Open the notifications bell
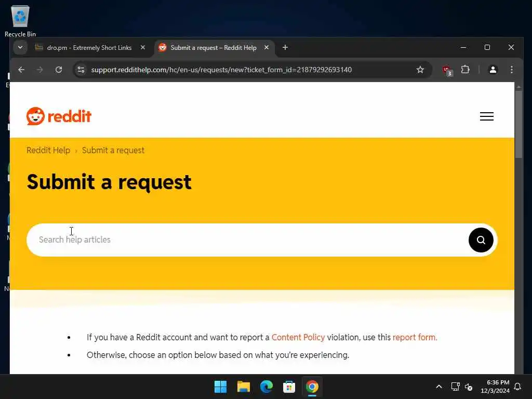Viewport: 532px width, 399px height. pos(518,387)
